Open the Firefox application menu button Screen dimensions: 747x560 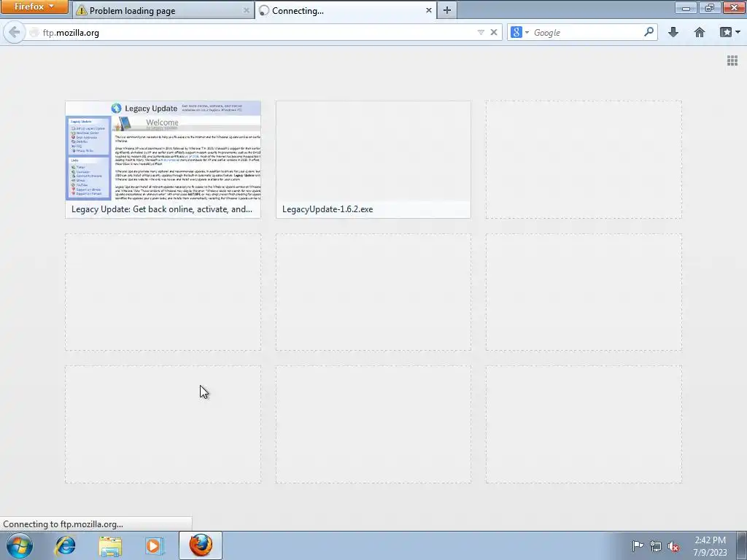point(34,7)
